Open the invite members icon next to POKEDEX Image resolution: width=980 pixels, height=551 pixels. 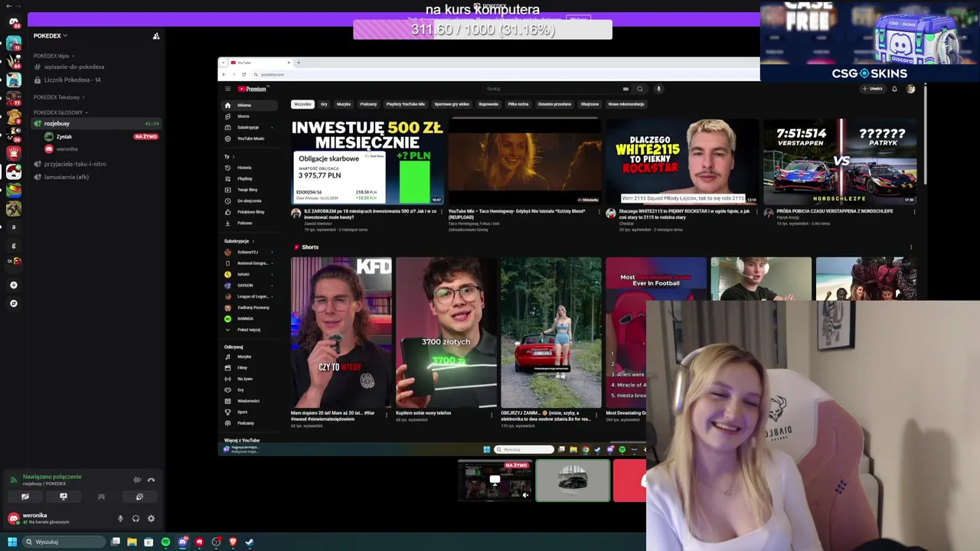coord(156,36)
